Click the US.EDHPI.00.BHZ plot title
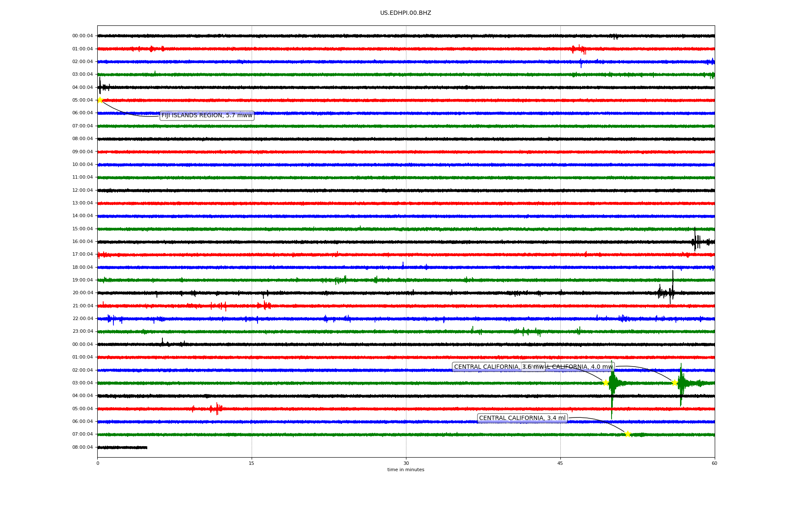812x508 pixels. pyautogui.click(x=406, y=13)
